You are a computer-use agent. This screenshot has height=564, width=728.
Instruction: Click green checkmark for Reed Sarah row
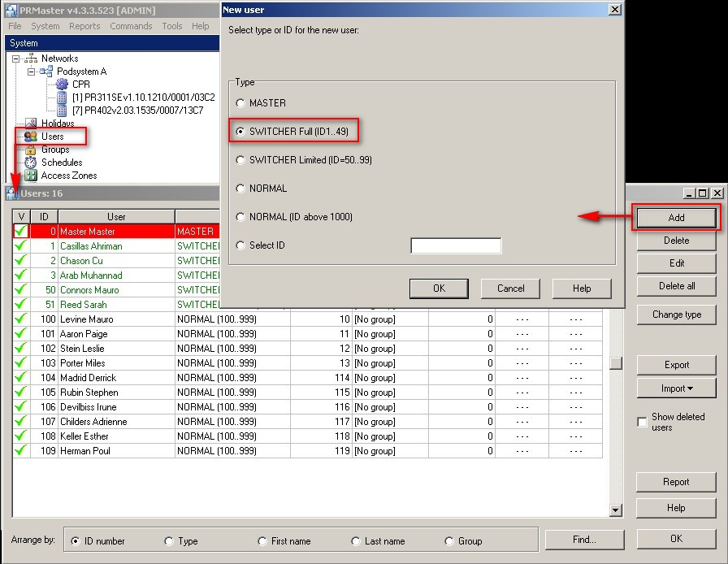click(20, 304)
